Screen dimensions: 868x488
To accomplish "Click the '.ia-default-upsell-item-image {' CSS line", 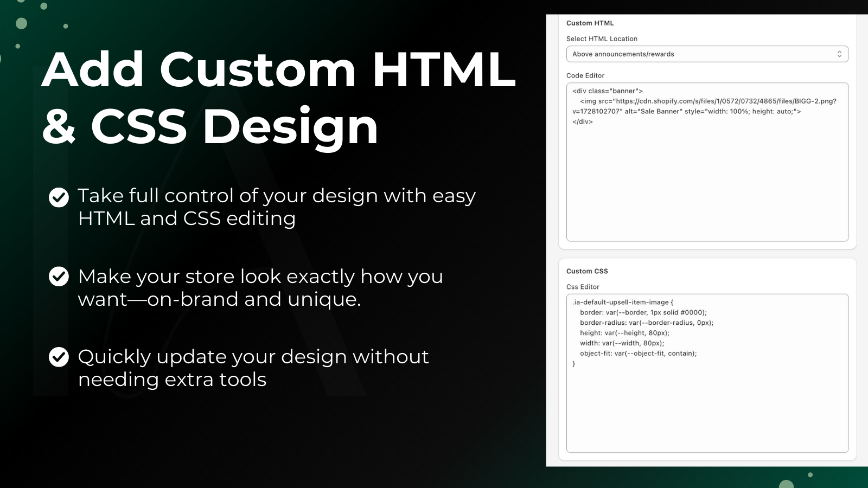I will click(622, 302).
